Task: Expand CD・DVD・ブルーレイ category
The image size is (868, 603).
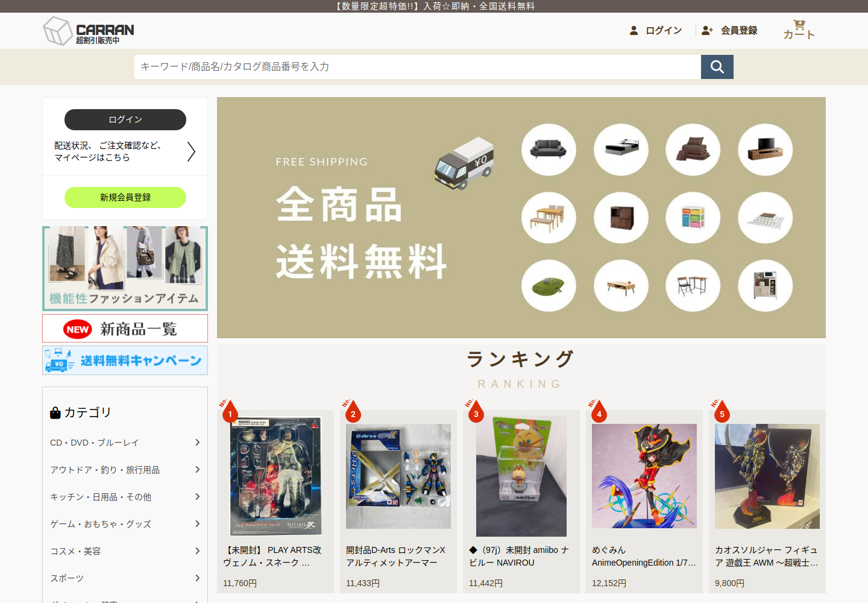Action: [x=125, y=443]
